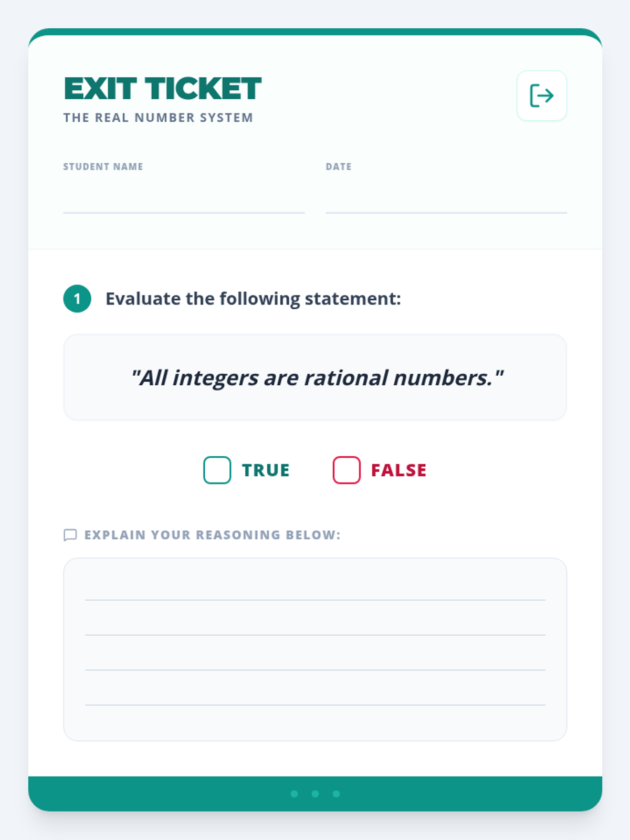
Task: Click first line of reasoning box
Action: point(315,591)
